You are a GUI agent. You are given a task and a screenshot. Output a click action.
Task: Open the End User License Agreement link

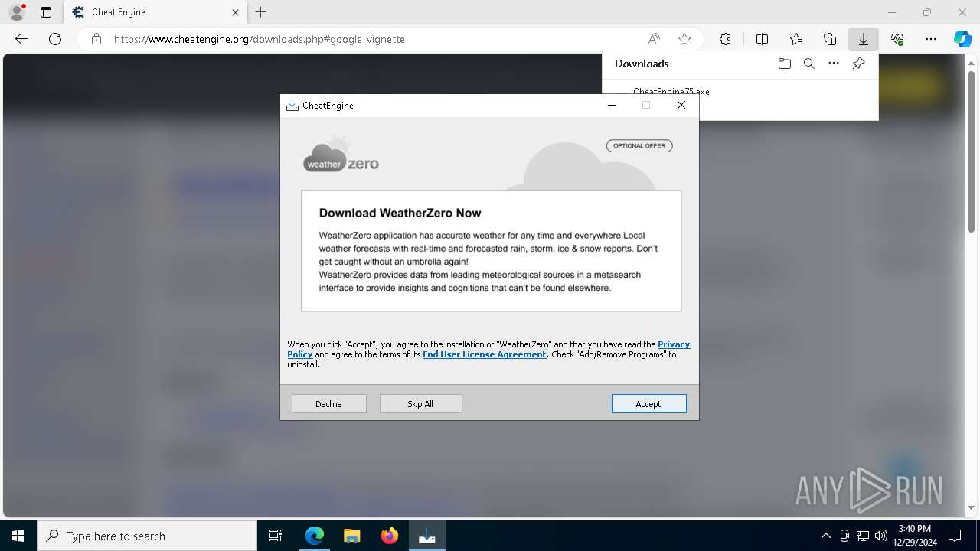point(485,354)
